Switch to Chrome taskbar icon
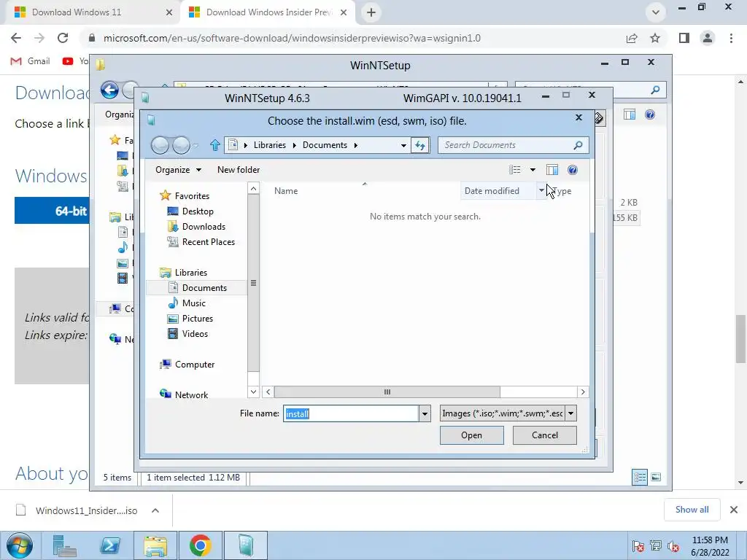 tap(200, 545)
